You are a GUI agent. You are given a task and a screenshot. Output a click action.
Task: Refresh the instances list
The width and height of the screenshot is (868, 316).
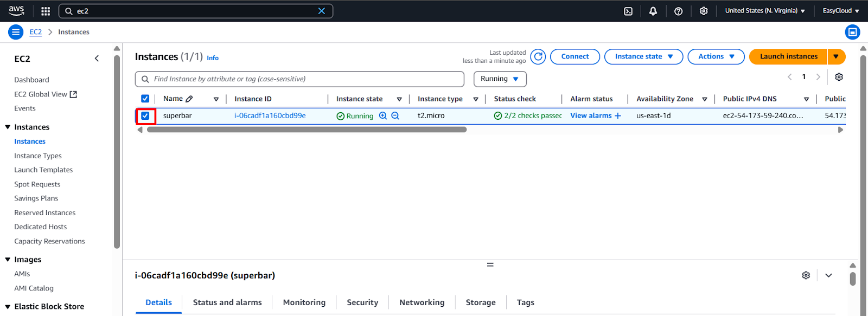(x=538, y=56)
